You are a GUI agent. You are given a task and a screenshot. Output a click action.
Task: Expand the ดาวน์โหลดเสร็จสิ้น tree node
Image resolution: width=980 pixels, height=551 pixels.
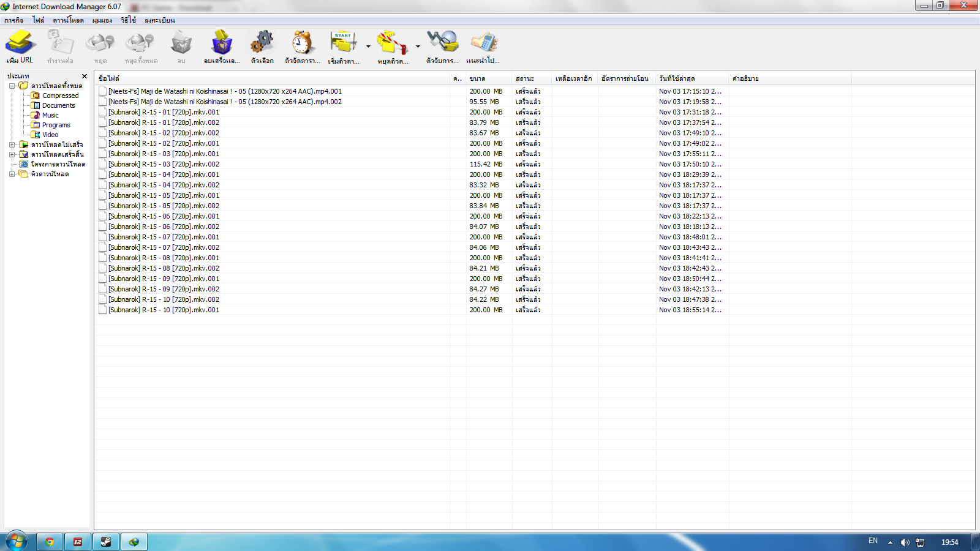12,154
